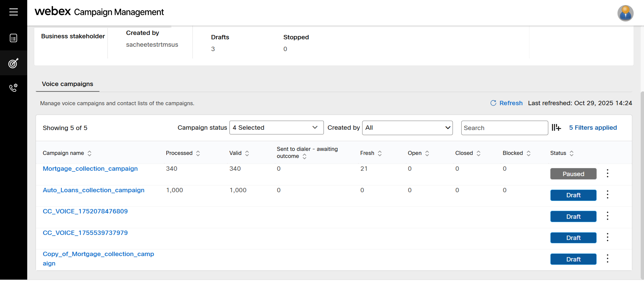Screen dimensions: 644x285
Task: Select the 'Showing 5 of 5' text
Action: tap(65, 128)
